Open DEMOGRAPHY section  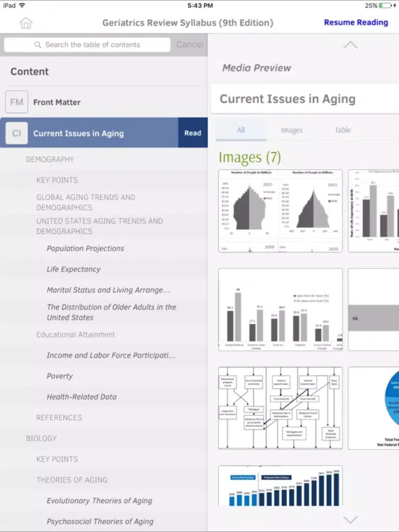pyautogui.click(x=50, y=159)
